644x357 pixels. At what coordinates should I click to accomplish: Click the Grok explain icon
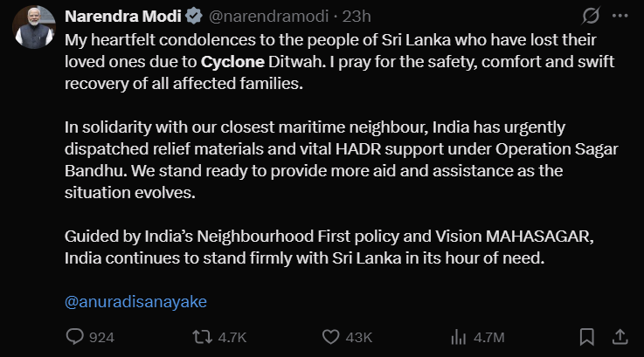click(x=591, y=17)
